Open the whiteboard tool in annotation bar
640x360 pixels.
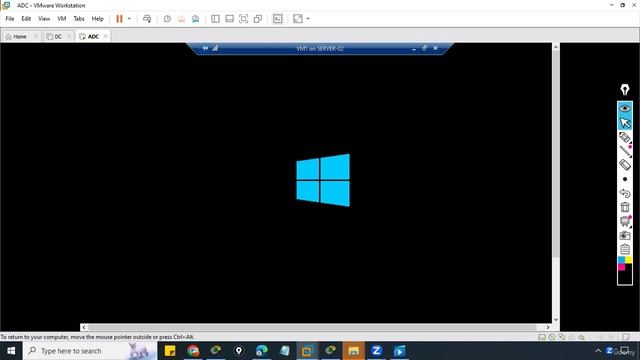click(625, 221)
